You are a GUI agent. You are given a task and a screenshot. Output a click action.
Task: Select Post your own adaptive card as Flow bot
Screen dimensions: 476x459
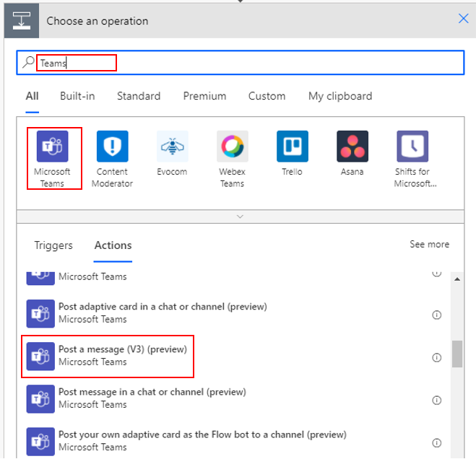[202, 434]
